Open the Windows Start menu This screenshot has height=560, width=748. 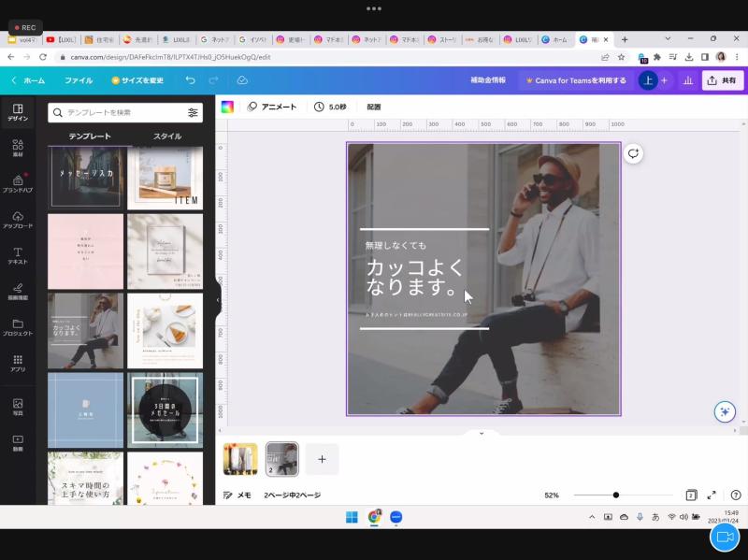coord(352,517)
